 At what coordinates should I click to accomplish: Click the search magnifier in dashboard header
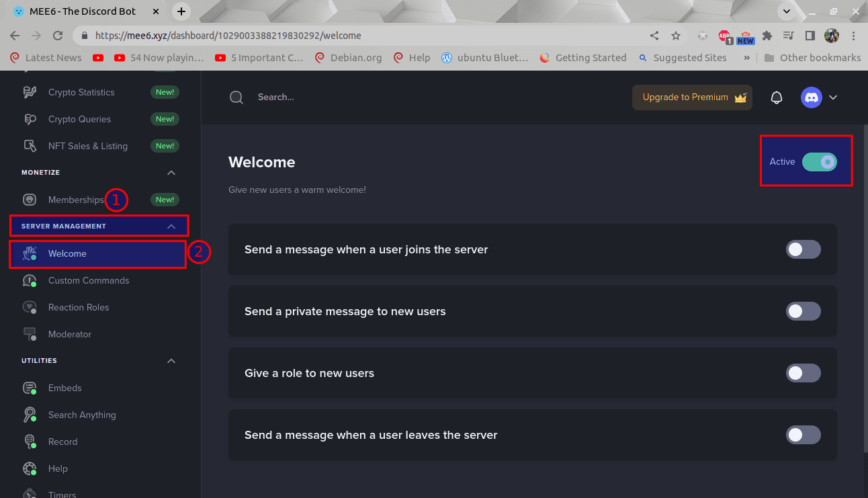click(236, 97)
